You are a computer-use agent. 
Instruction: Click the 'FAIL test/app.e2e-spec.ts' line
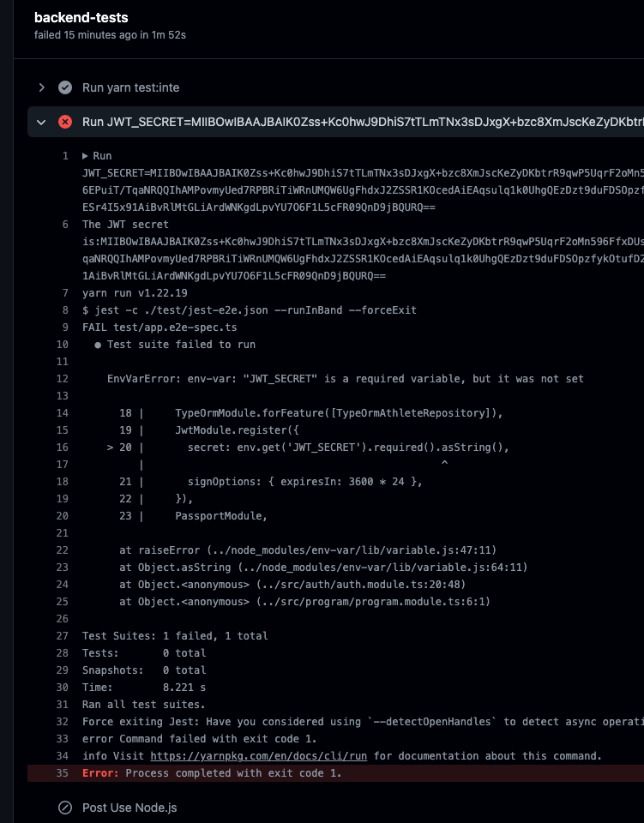159,327
